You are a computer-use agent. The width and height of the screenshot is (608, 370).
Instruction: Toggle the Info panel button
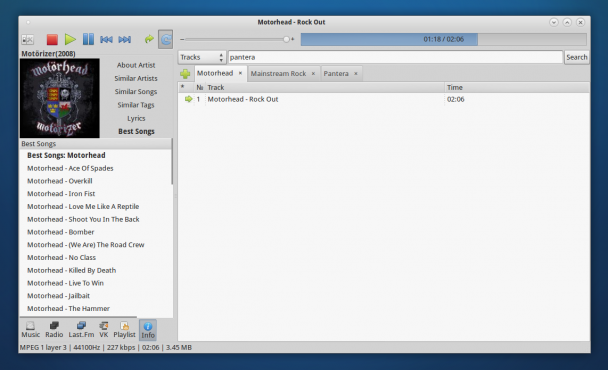tap(148, 330)
